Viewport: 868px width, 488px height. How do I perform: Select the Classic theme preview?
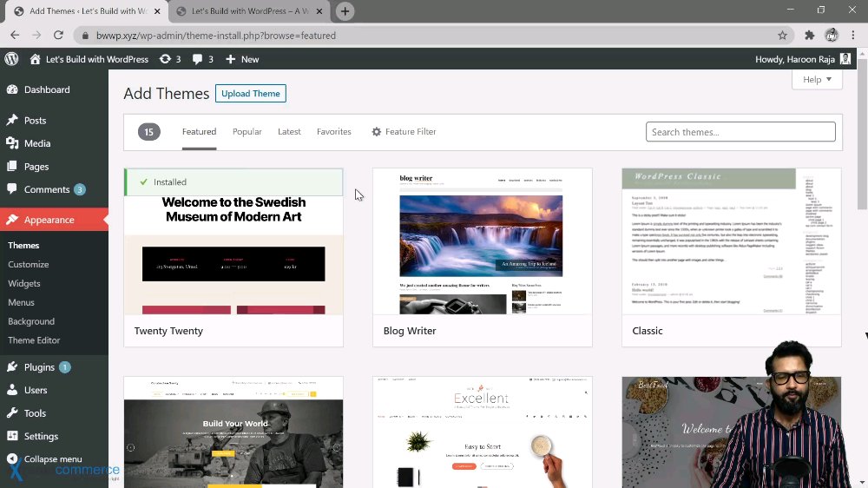[x=731, y=241]
